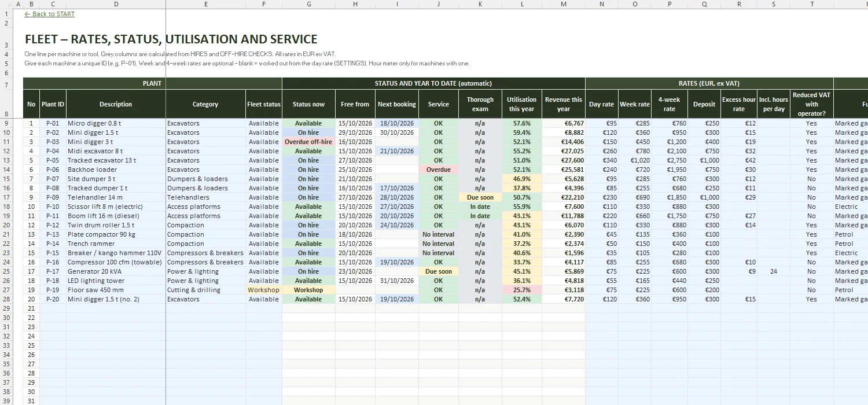Select the week rate €1,020 cell
This screenshot has height=405, width=868.
(635, 160)
